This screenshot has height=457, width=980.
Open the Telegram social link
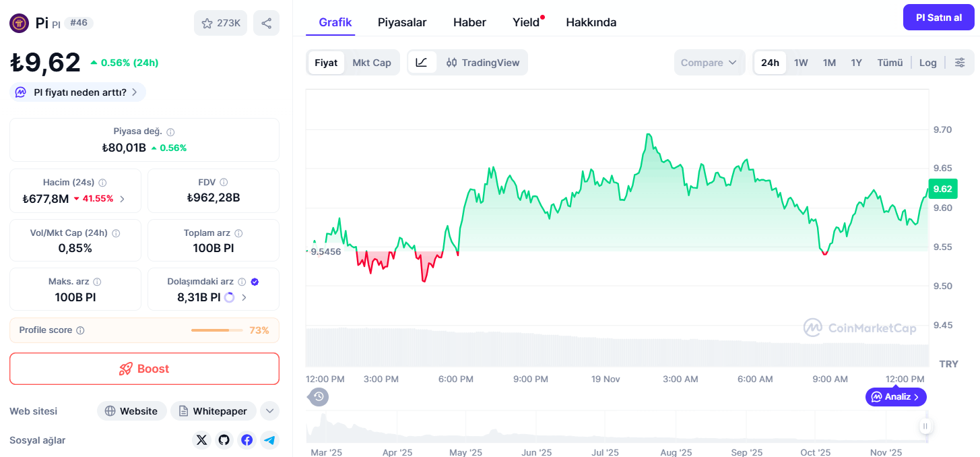coord(270,440)
